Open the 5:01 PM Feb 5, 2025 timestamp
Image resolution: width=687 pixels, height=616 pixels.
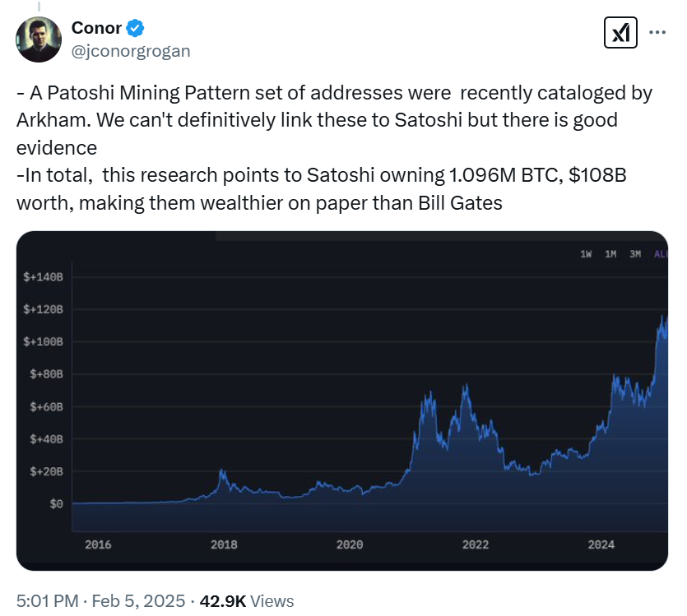pos(100,601)
